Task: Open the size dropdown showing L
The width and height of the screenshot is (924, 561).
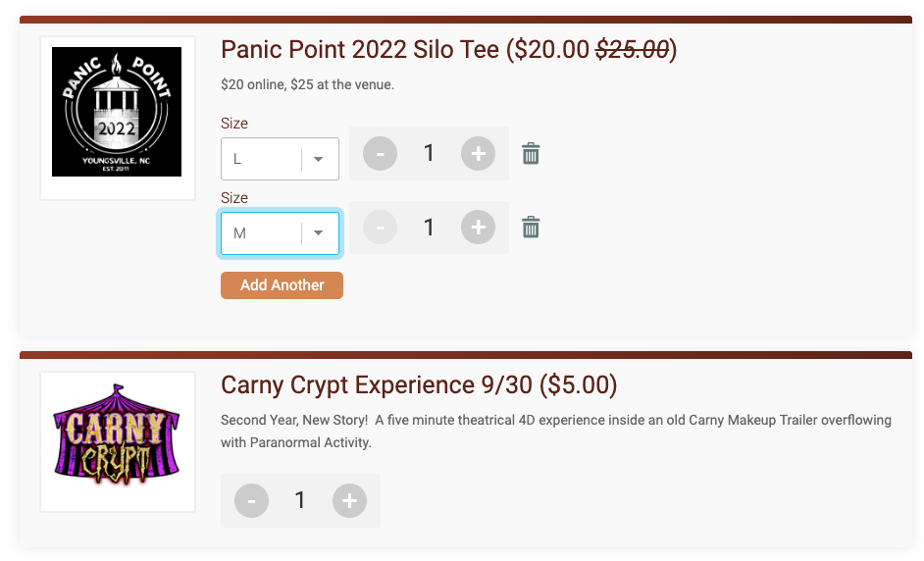Action: [x=280, y=159]
